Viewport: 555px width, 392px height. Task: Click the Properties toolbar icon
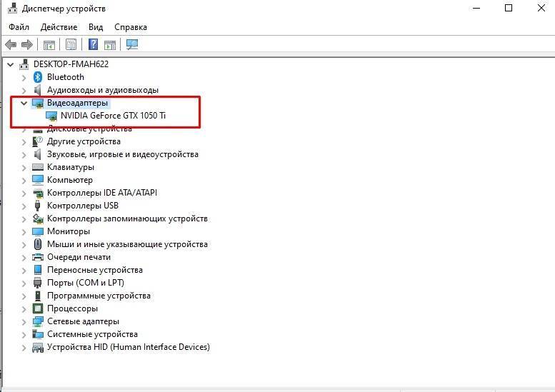[x=71, y=44]
